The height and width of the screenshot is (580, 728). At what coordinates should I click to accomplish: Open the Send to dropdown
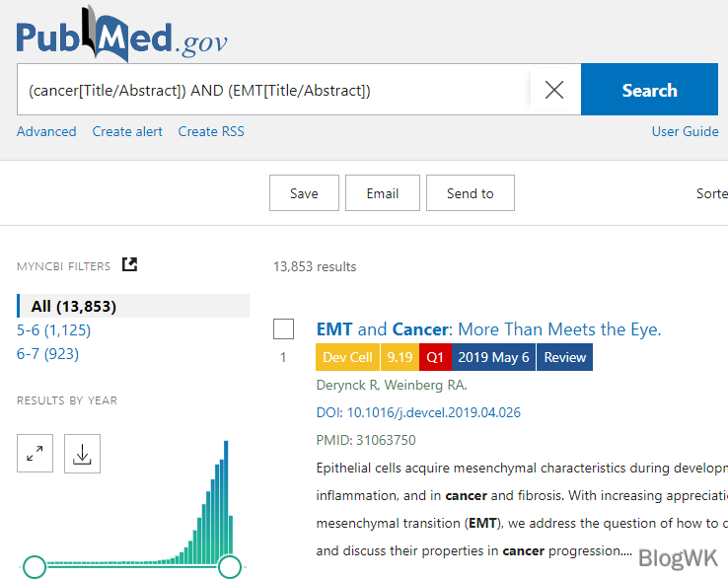coord(470,193)
